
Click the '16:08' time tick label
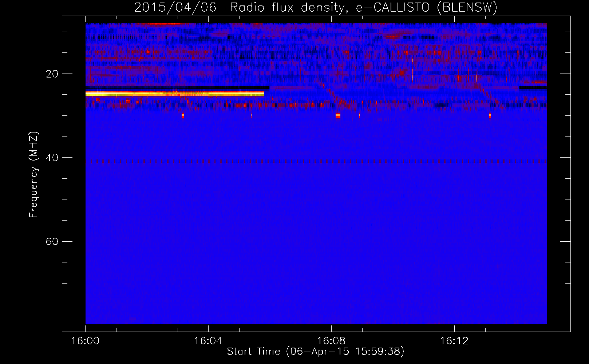click(x=331, y=341)
